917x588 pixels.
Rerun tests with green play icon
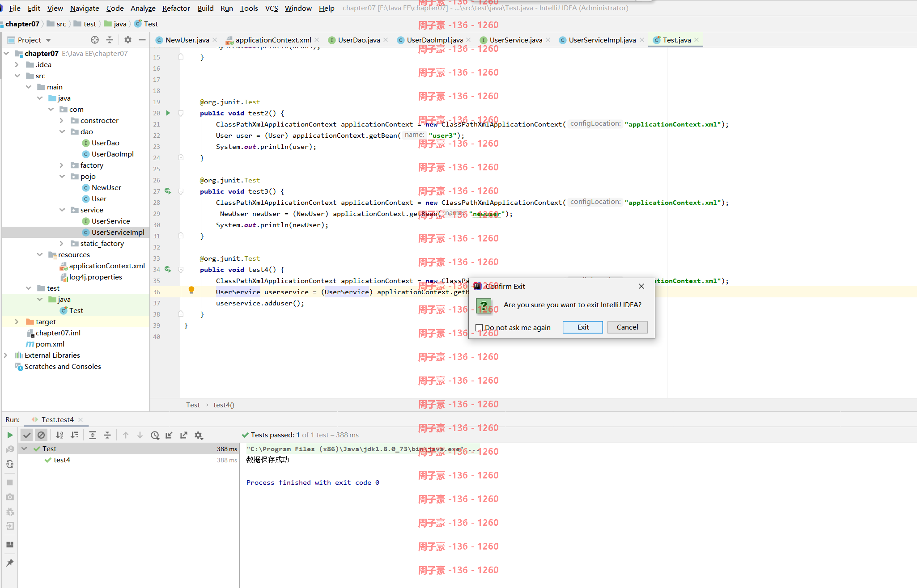10,435
